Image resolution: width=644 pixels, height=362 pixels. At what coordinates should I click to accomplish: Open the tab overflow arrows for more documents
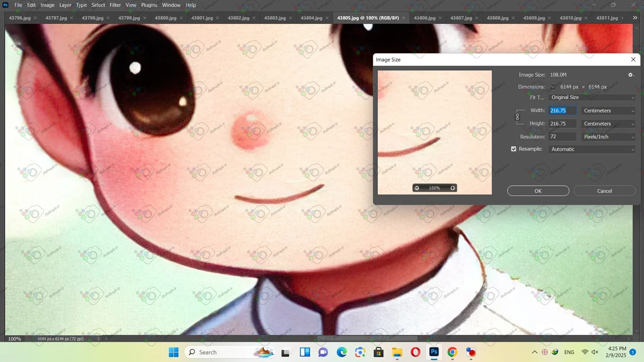pyautogui.click(x=635, y=18)
